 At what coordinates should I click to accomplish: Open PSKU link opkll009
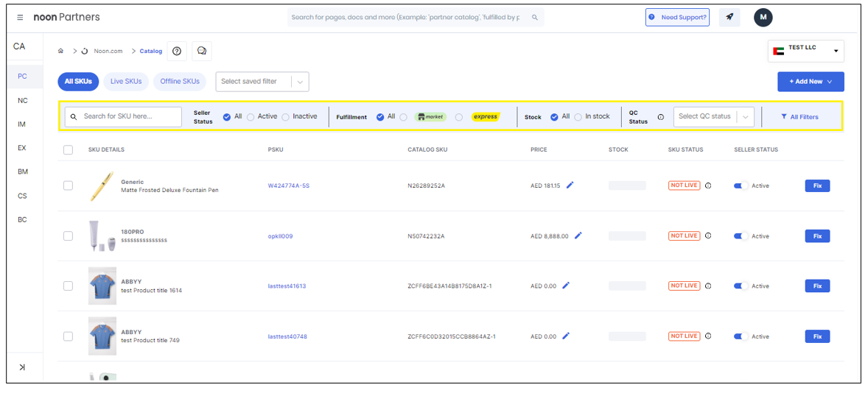click(x=280, y=236)
